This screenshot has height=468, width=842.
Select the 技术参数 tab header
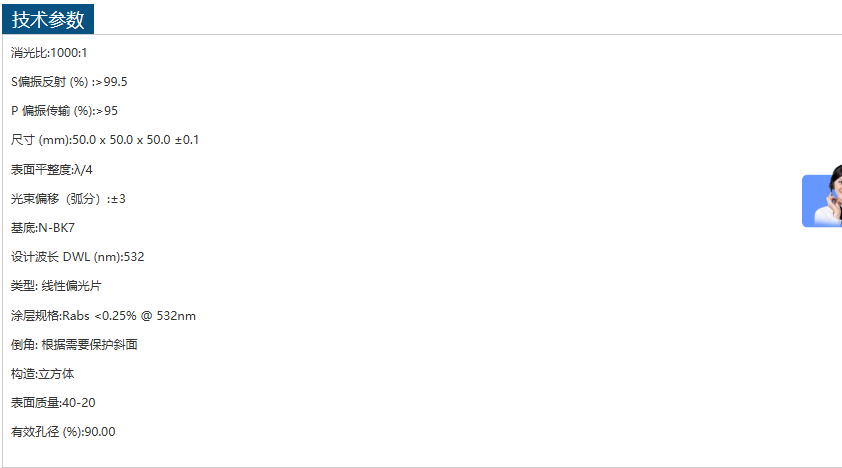[x=48, y=19]
